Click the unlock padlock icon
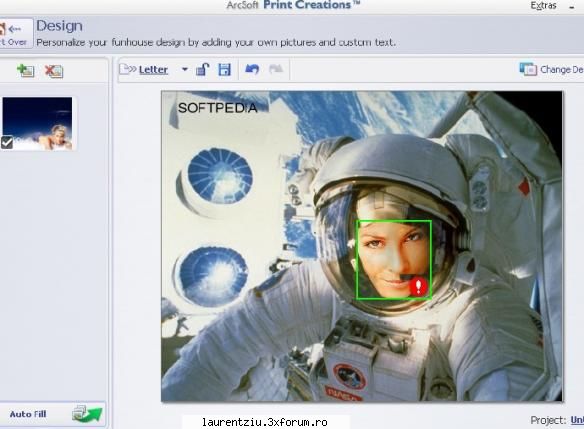The height and width of the screenshot is (429, 584). coord(203,69)
